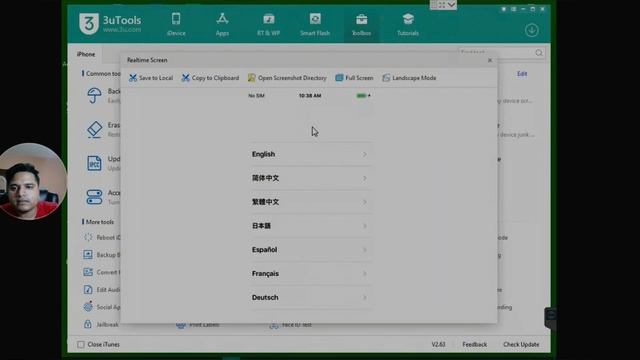Screen dimensions: 640x360
Task: Click the search magnifier icon
Action: [539, 53]
